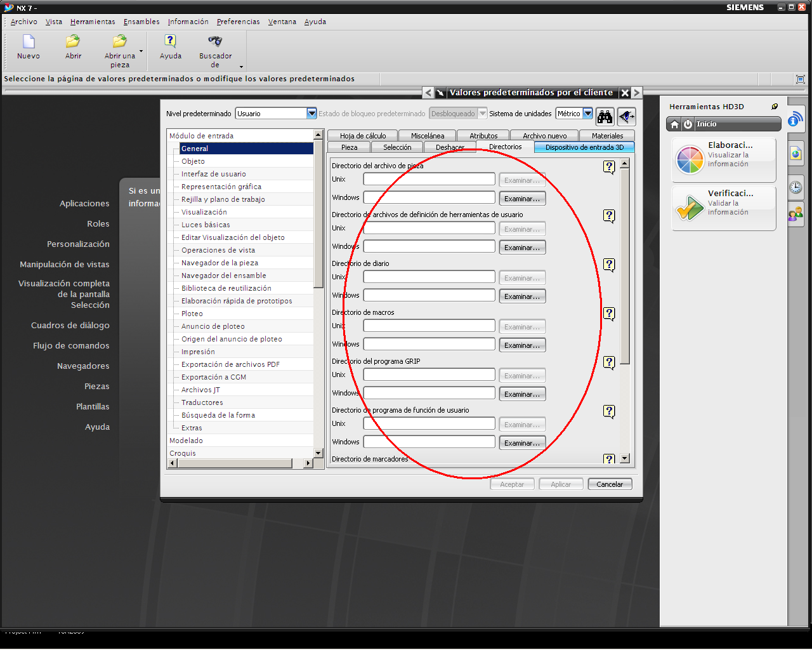Click the pin icon in Herramientas HD3D
This screenshot has width=812, height=650.
coord(775,107)
